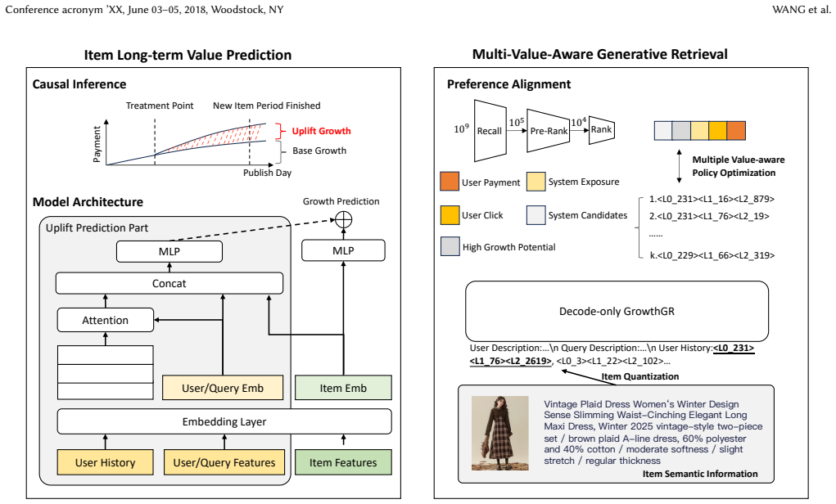Click the green Item Features box
Screen dimensions: 836x504
(343, 462)
